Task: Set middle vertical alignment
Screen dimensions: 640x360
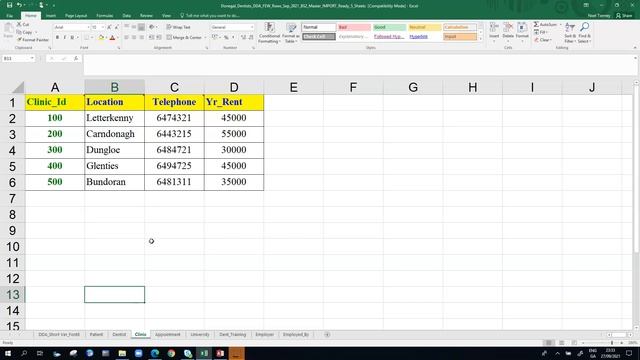Action: pyautogui.click(x=134, y=27)
